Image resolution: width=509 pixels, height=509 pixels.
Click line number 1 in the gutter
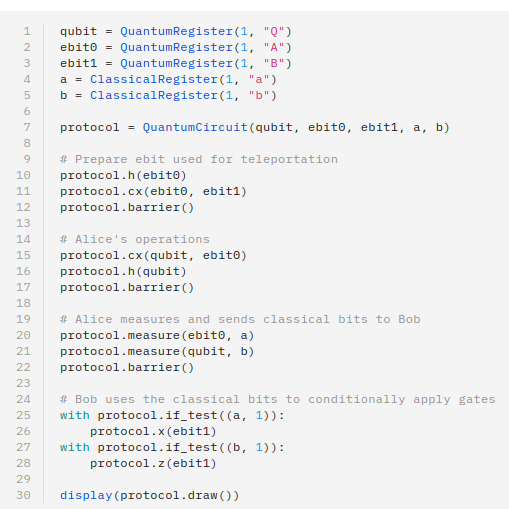pos(27,31)
